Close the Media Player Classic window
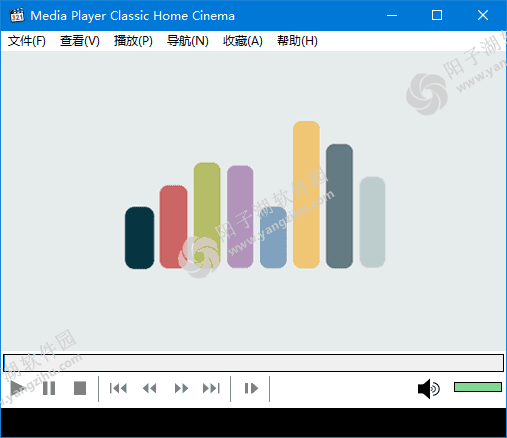Image resolution: width=507 pixels, height=438 pixels. [483, 15]
